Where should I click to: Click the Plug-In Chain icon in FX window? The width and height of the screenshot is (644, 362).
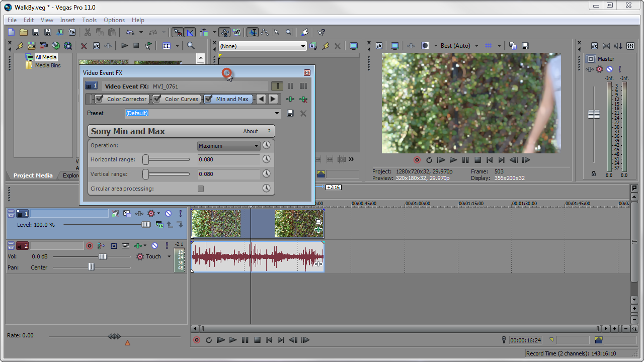tap(290, 99)
